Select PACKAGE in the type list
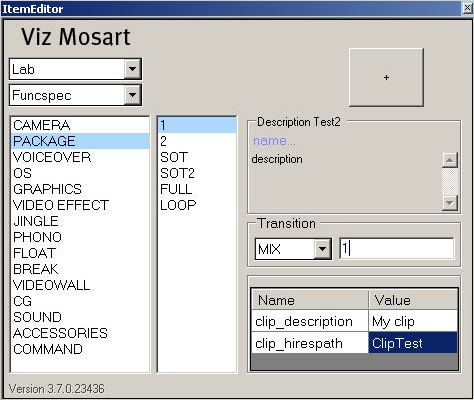474x400 pixels. (x=80, y=141)
